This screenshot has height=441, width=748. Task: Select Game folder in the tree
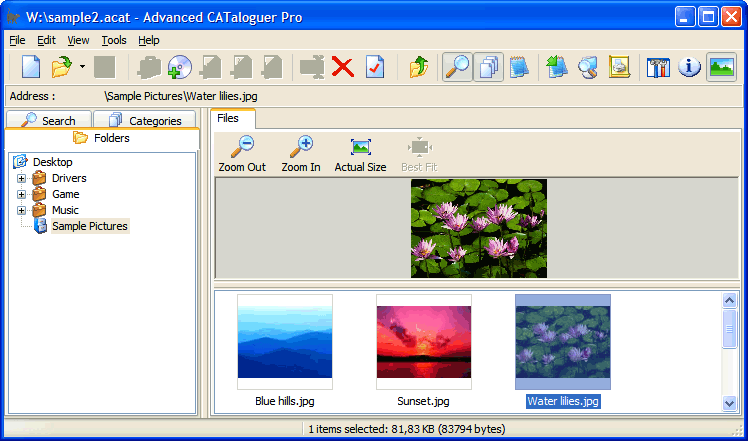point(66,194)
